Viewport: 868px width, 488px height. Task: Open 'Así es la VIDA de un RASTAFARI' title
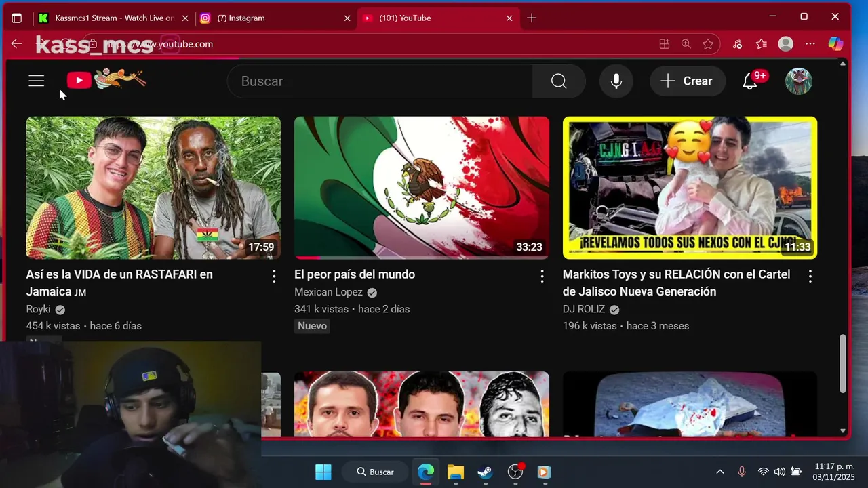point(119,283)
